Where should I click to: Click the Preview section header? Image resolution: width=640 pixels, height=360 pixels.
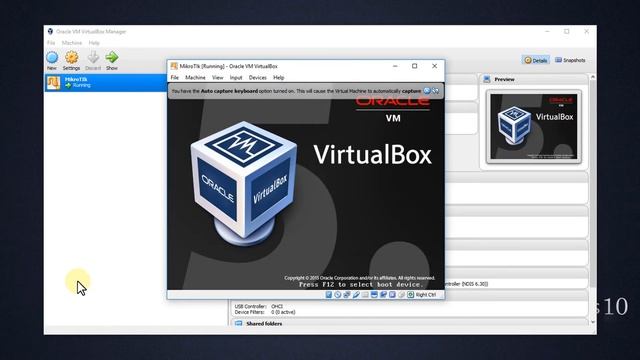pyautogui.click(x=533, y=79)
